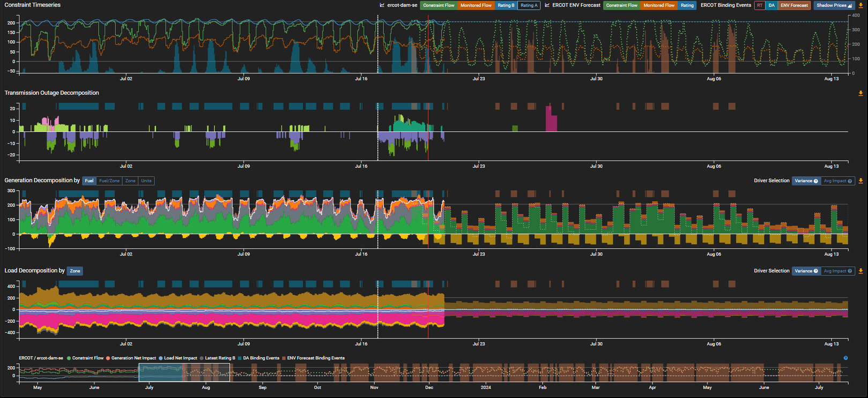This screenshot has height=398, width=868.
Task: Toggle the Rating A series
Action: click(x=529, y=5)
